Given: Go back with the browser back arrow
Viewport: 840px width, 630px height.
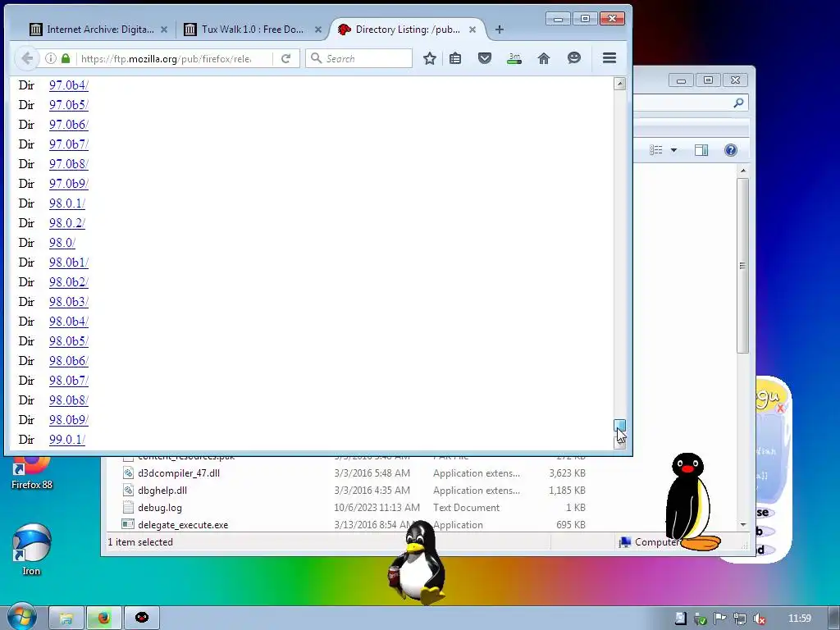Looking at the screenshot, I should pyautogui.click(x=27, y=58).
